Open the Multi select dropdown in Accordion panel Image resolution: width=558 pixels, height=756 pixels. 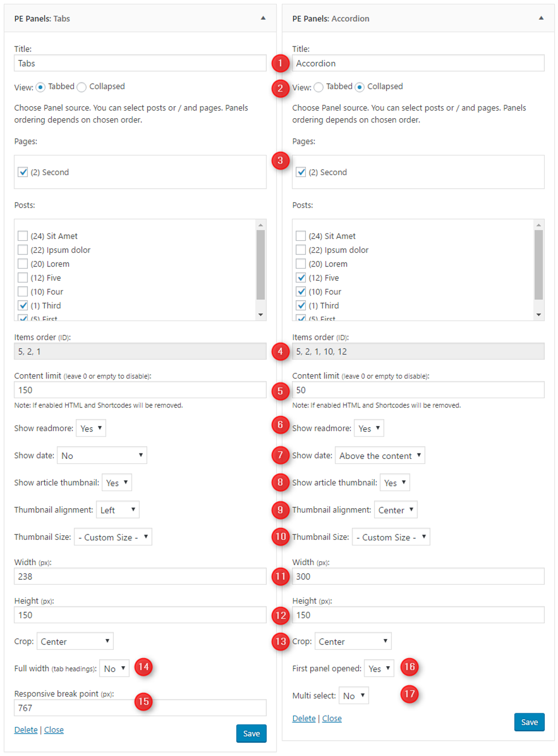(353, 695)
